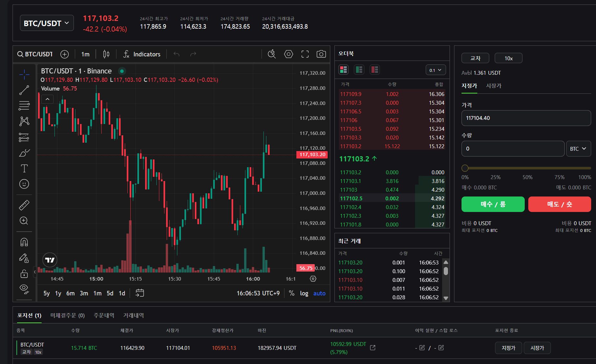Set the chart range to 6m
Screen dimensions: 596x364
pyautogui.click(x=70, y=293)
